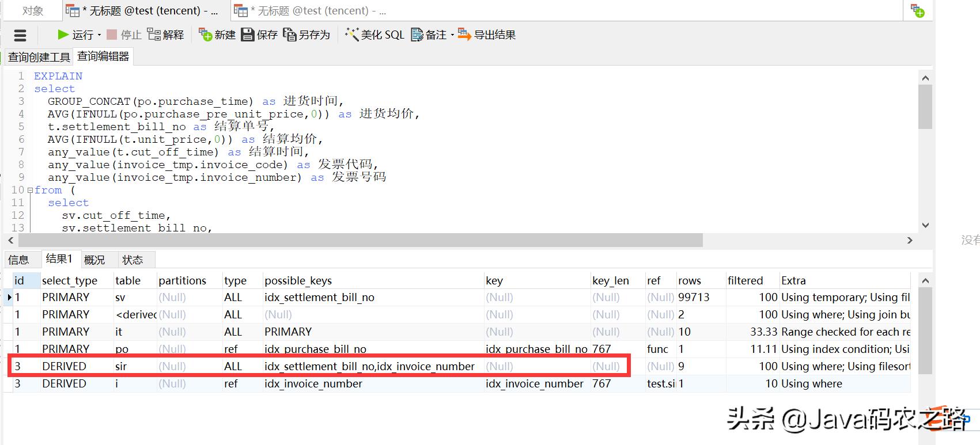Click the results grid scroll-up arrow
Image resolution: width=980 pixels, height=445 pixels.
(925, 281)
